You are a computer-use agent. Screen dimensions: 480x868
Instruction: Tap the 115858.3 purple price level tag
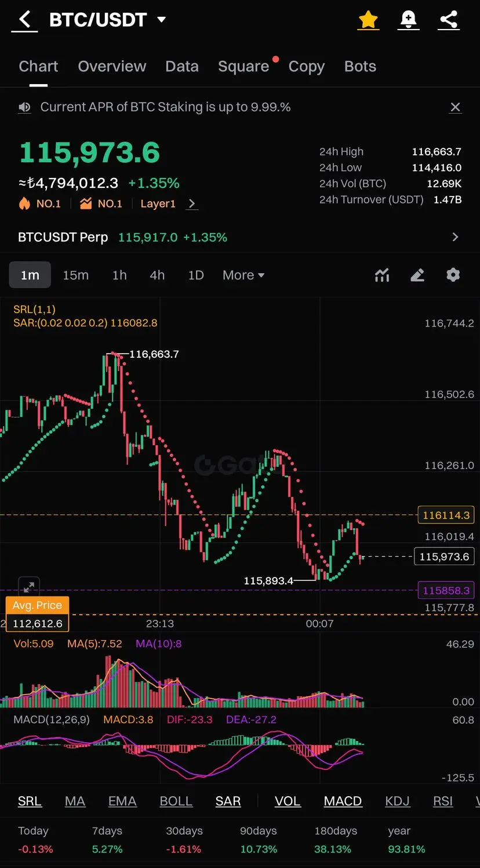(x=446, y=591)
